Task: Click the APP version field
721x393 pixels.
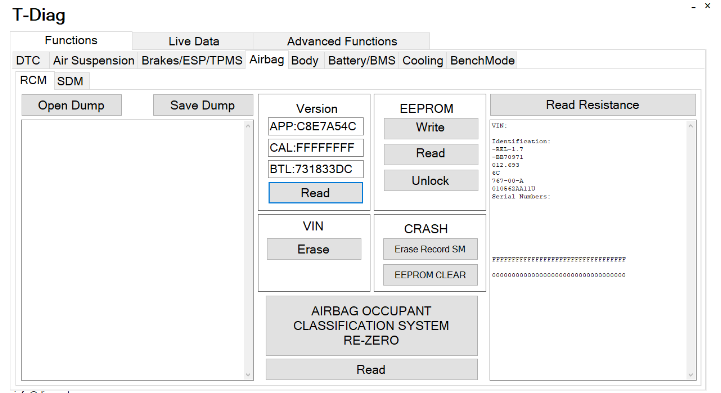Action: coord(315,126)
